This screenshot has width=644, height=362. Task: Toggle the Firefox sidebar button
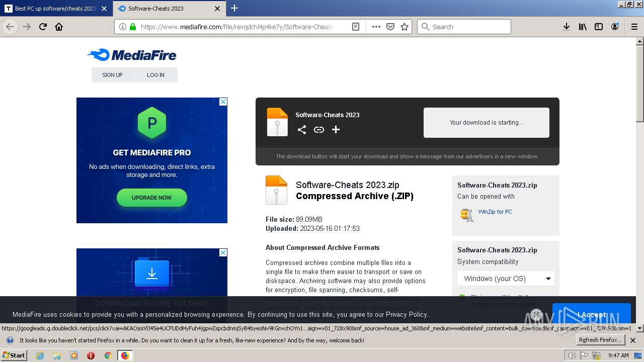[599, 27]
